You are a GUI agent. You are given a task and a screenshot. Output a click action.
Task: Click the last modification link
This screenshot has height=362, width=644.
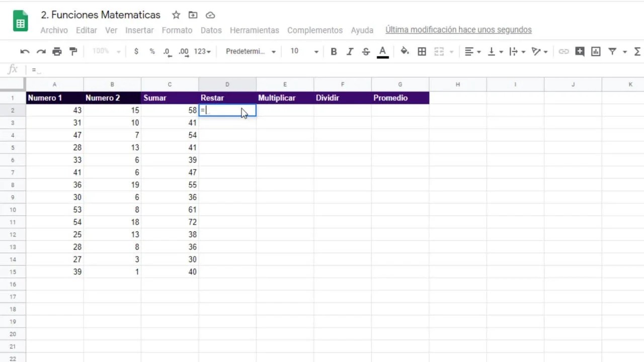click(458, 30)
